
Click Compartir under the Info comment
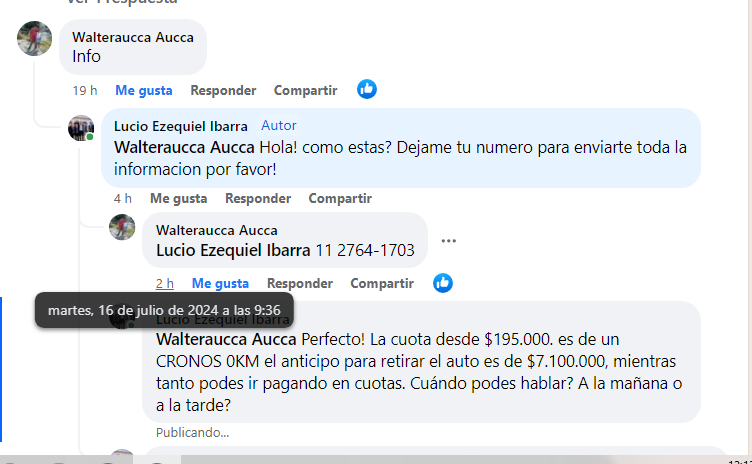pyautogui.click(x=306, y=90)
